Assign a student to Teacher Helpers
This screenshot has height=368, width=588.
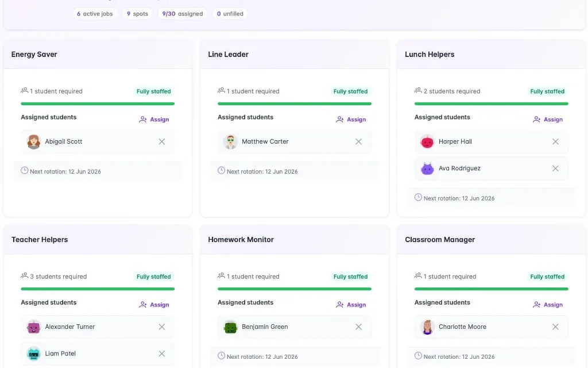click(x=154, y=305)
